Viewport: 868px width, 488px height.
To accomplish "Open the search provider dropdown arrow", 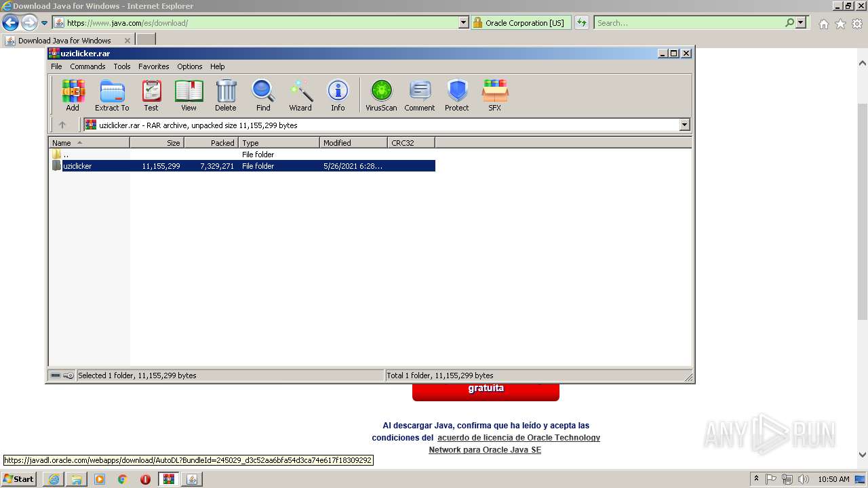I will tap(802, 23).
